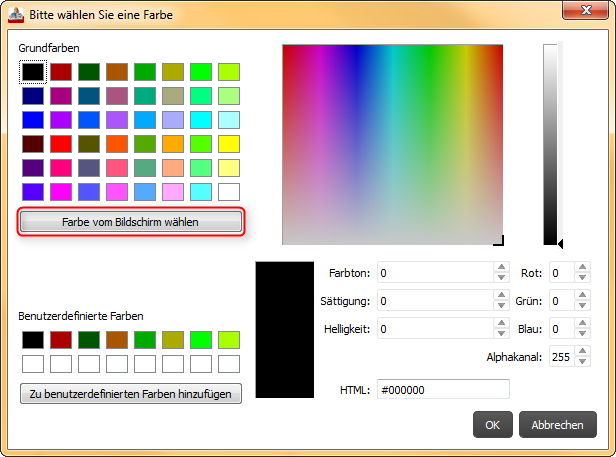Pick maroon basic color swatch
The height and width of the screenshot is (457, 616).
click(33, 144)
